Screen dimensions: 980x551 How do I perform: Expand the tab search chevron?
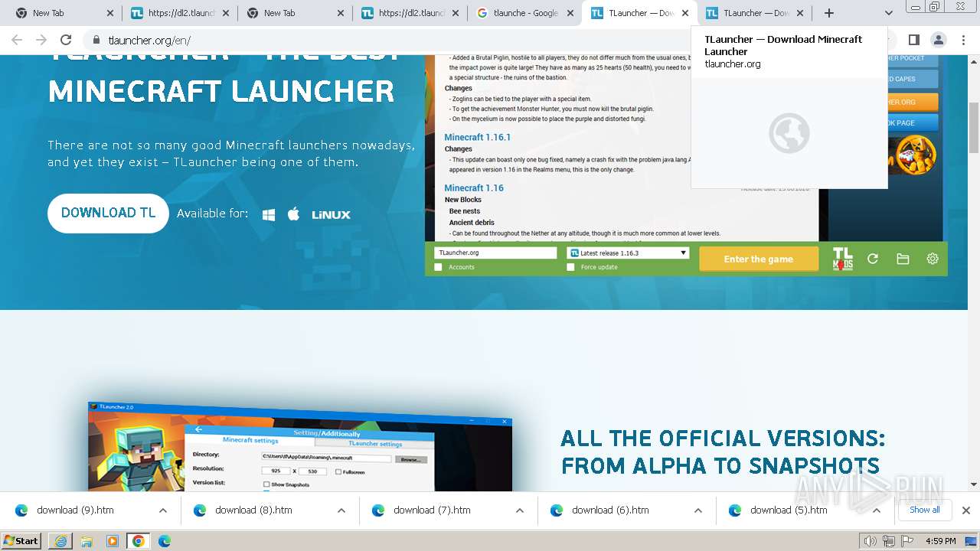(888, 13)
